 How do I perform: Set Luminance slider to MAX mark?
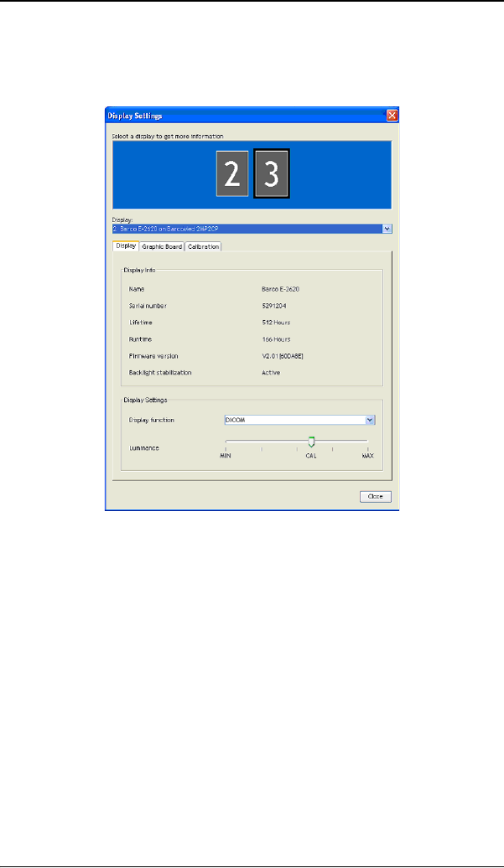point(368,456)
